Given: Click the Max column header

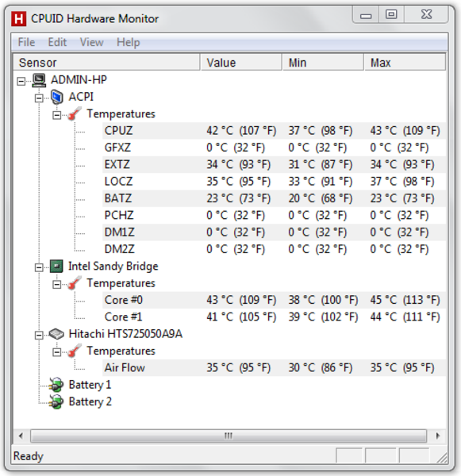Looking at the screenshot, I should (x=405, y=63).
